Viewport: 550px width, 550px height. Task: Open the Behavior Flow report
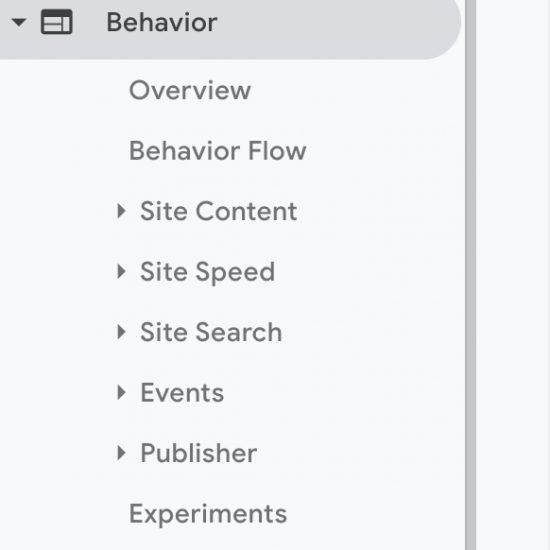click(x=217, y=151)
